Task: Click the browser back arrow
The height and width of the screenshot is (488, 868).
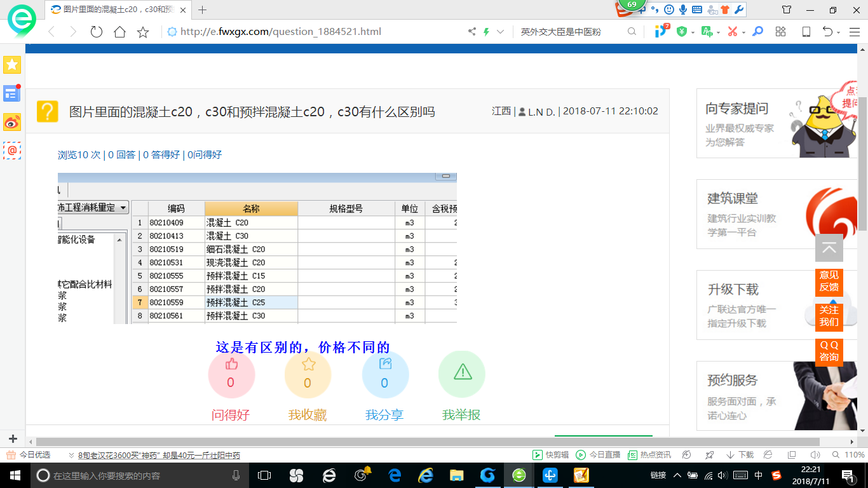Action: click(52, 32)
